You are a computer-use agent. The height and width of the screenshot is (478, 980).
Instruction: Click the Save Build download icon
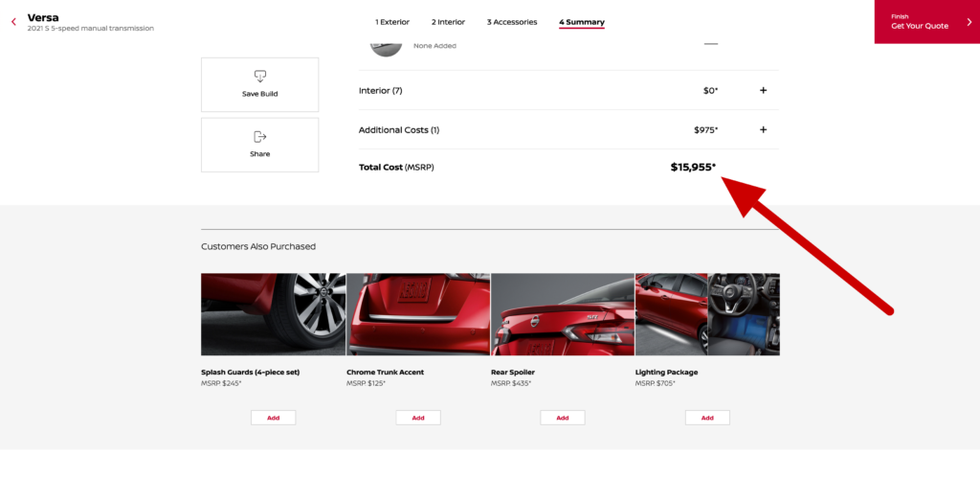[x=260, y=77]
